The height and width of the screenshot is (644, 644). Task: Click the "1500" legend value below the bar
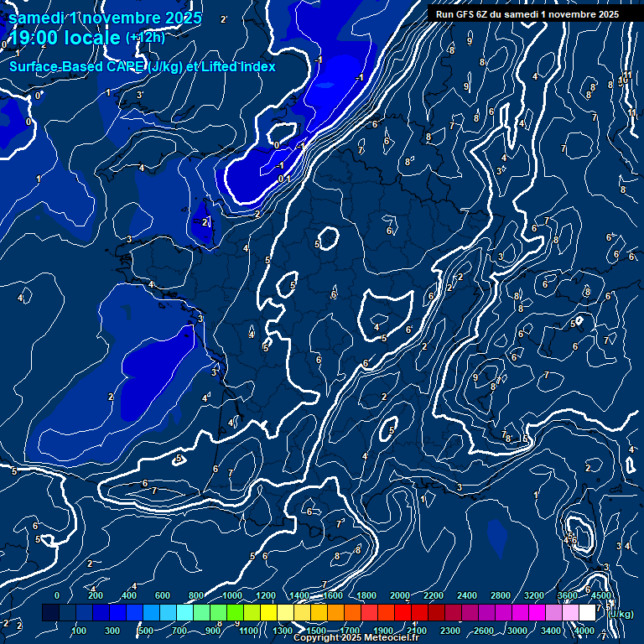[316, 631]
